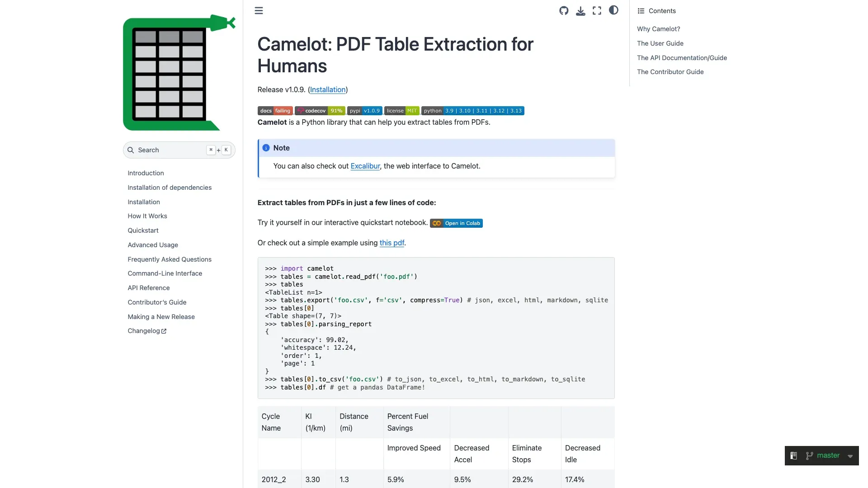Enter fullscreen reading mode
Viewport: 868px width, 488px height.
click(596, 10)
